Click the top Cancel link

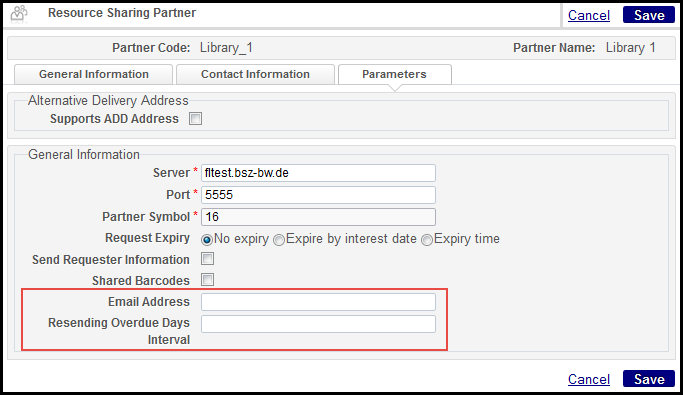(588, 15)
